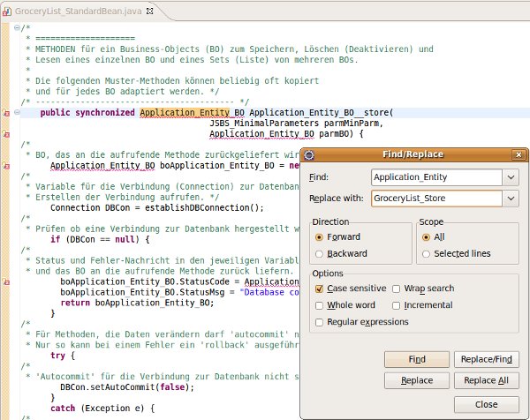Click error marker beside StatusCode assignment line
Screen dimensions: 530x420
(6, 281)
